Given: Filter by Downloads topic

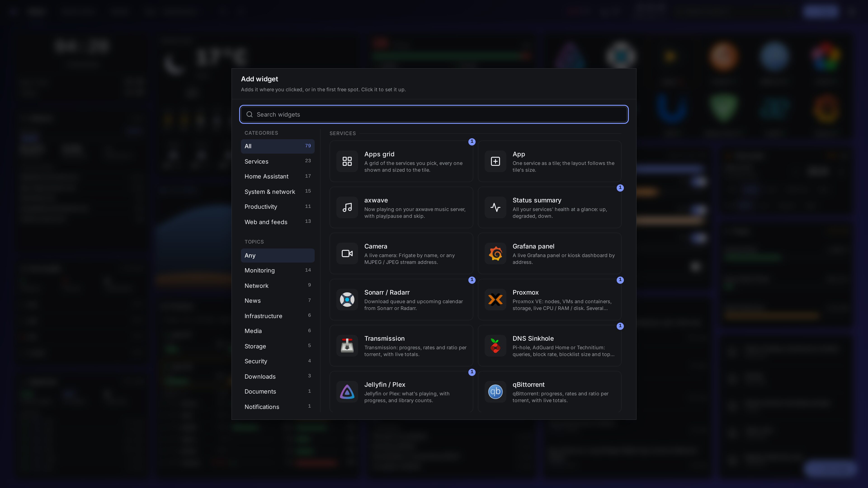Looking at the screenshot, I should click(278, 377).
